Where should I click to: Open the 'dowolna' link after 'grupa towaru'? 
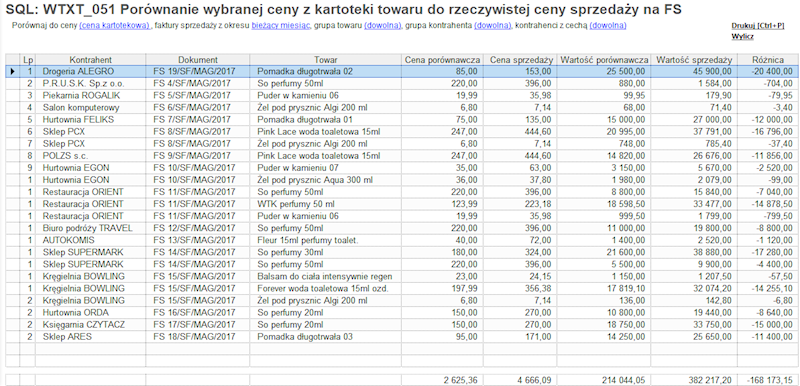click(x=383, y=25)
